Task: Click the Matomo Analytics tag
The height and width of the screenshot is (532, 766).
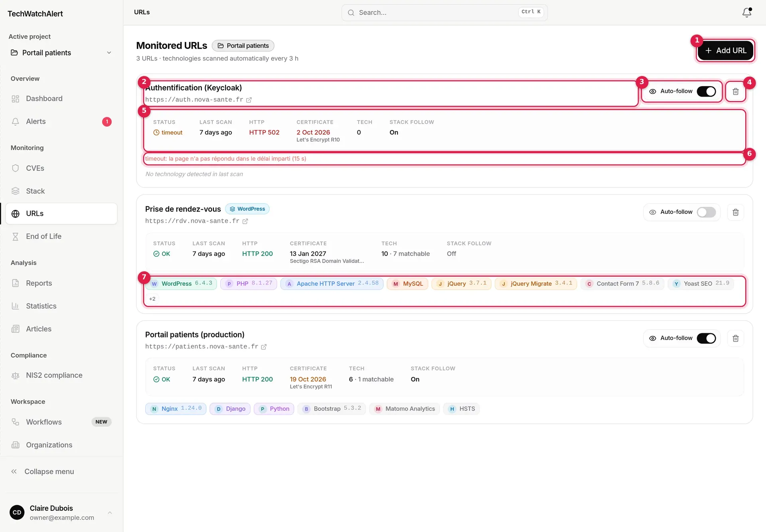Action: (x=405, y=409)
